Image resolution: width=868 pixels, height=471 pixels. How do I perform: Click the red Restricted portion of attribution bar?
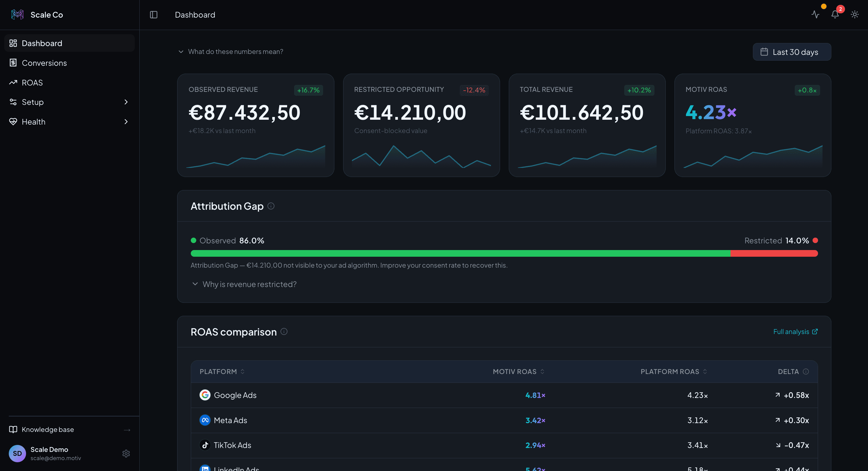[774, 254]
